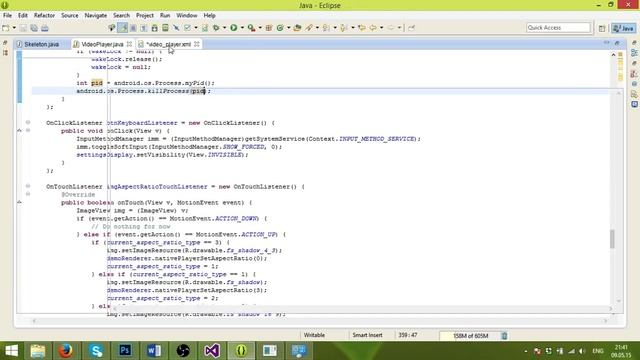640x360 pixels.
Task: Collapse the onClick method code fold
Action: 28,130
